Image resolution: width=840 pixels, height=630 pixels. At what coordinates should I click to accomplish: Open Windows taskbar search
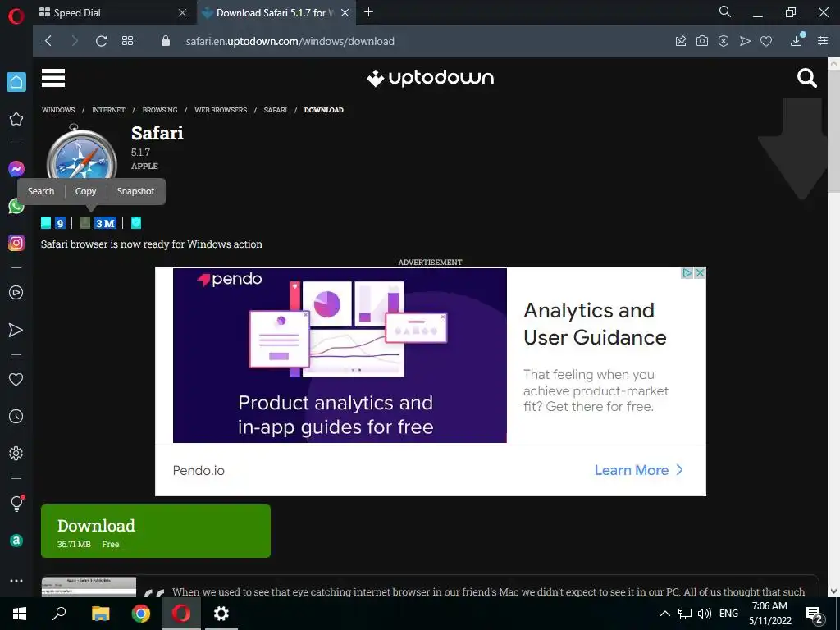[x=59, y=614]
